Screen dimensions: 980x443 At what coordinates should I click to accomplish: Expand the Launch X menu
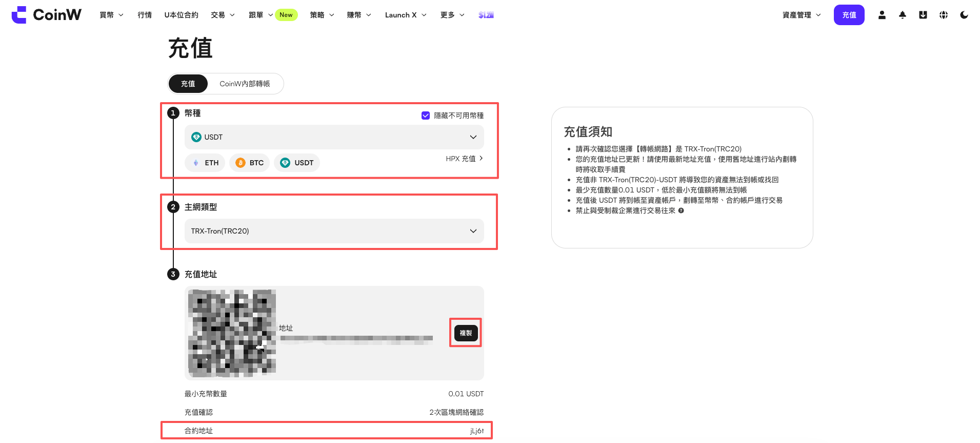(406, 15)
